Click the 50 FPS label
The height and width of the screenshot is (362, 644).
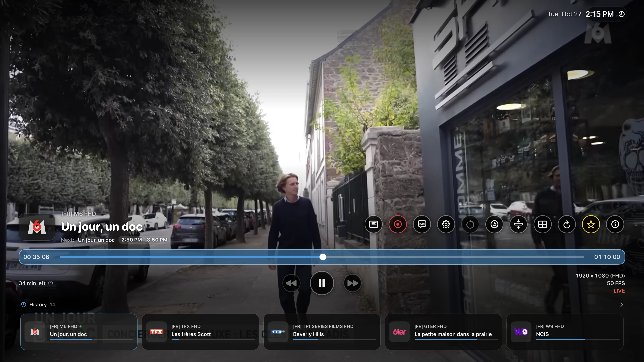[x=616, y=283]
